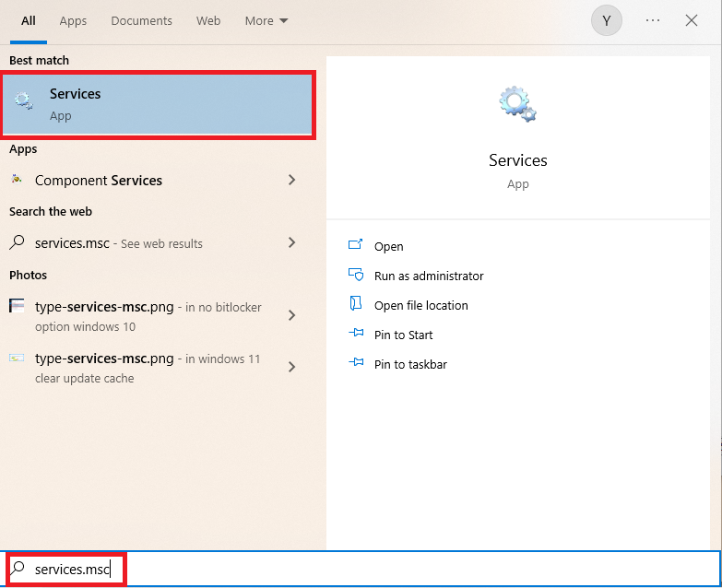Image resolution: width=722 pixels, height=588 pixels.
Task: Open the three-dot options menu
Action: point(653,20)
